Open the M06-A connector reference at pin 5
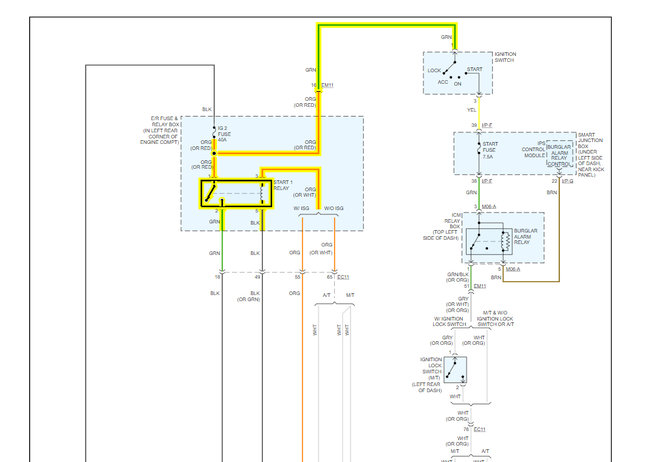The width and height of the screenshot is (650, 462). (513, 269)
